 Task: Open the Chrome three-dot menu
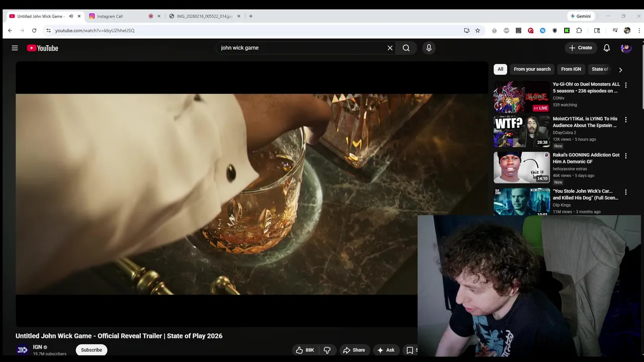(x=639, y=30)
